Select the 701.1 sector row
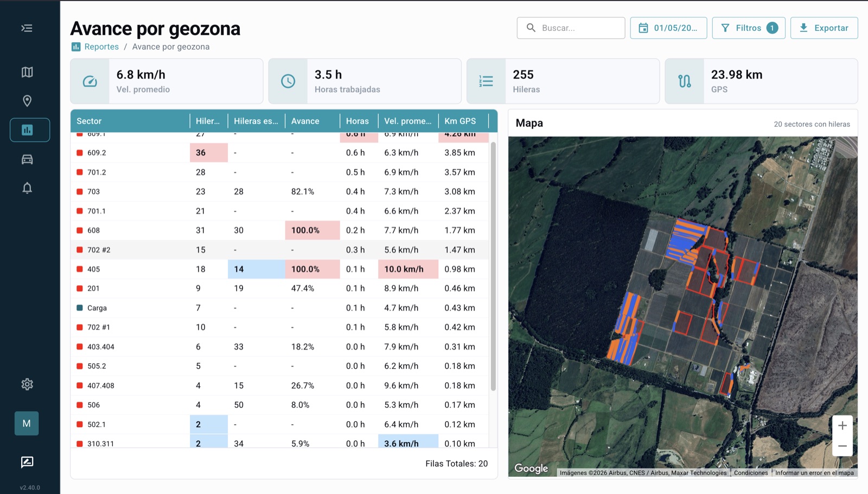 280,211
